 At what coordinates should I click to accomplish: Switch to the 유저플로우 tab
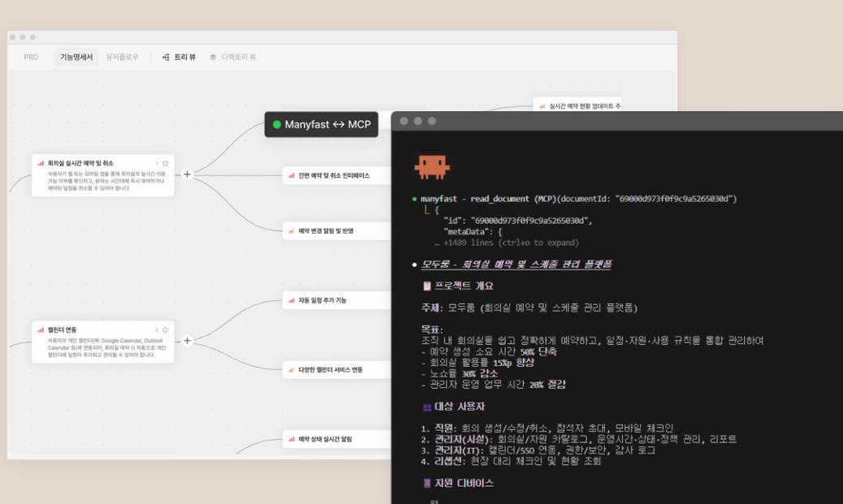pyautogui.click(x=122, y=57)
